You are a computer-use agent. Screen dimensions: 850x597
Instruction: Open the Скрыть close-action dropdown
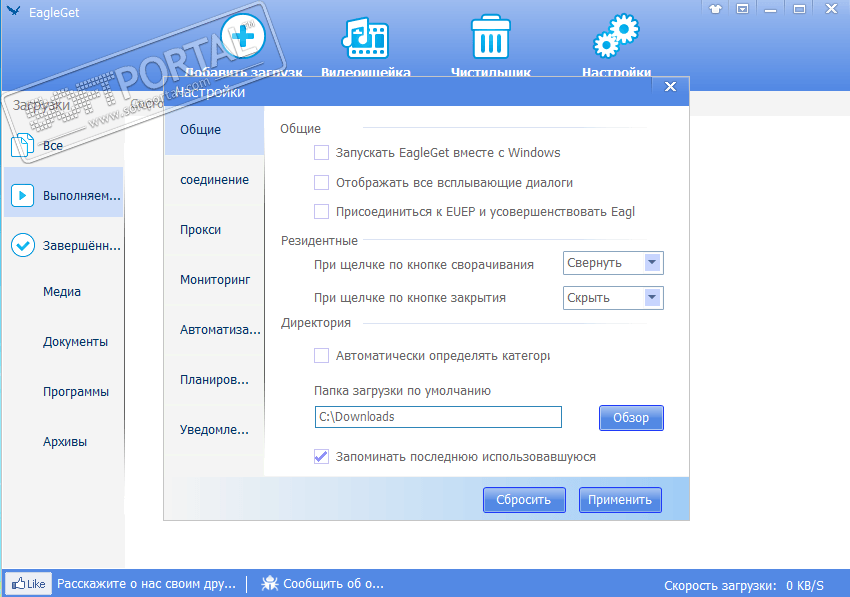coord(613,298)
